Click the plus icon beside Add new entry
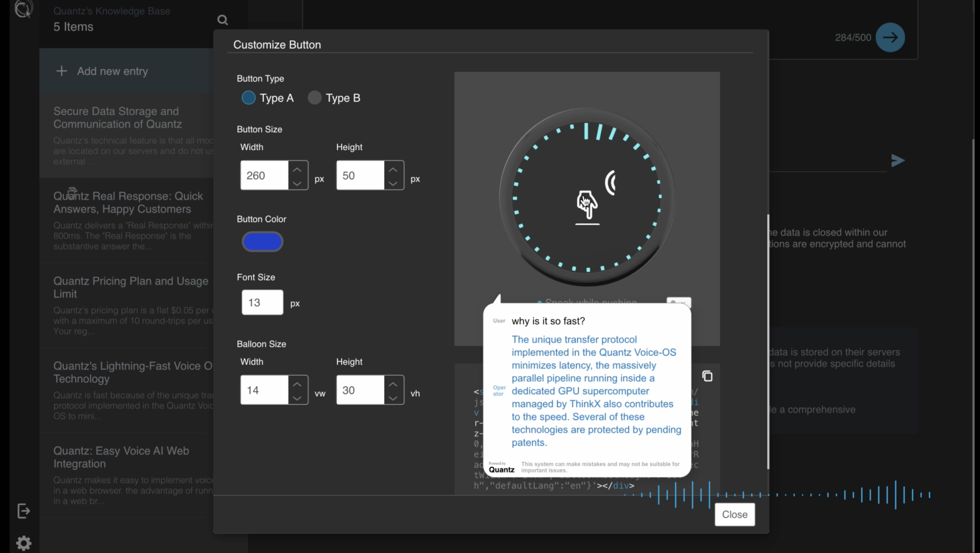 click(x=61, y=71)
